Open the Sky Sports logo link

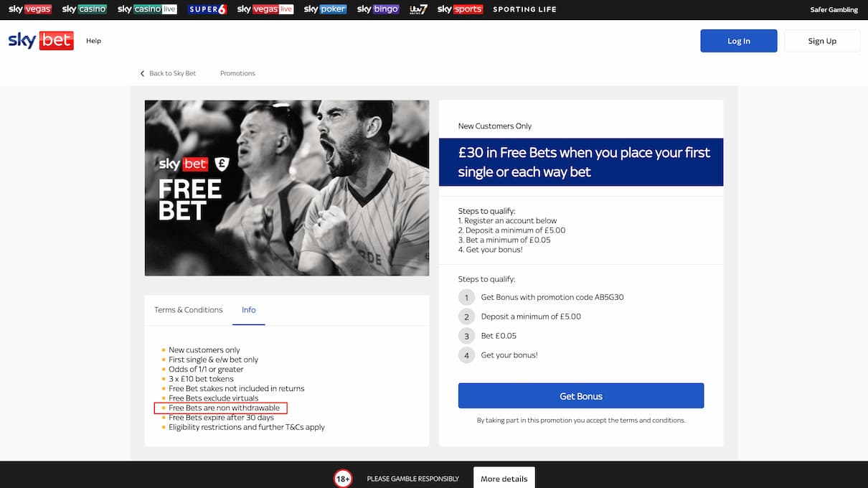click(x=460, y=9)
